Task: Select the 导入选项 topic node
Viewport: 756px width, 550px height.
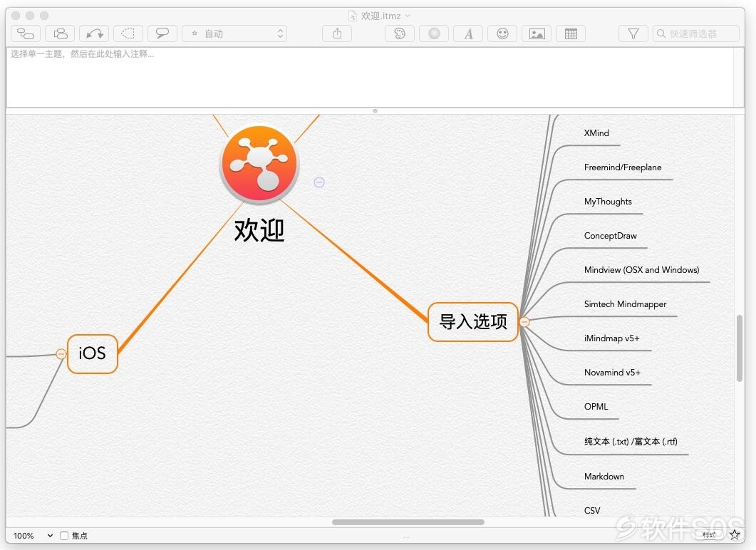Action: (x=473, y=322)
